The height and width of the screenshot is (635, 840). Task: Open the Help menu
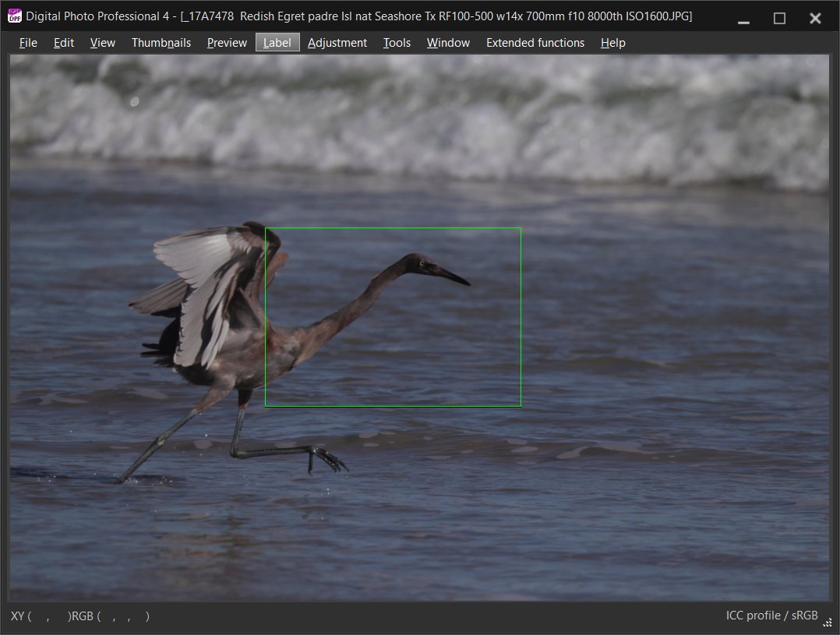[x=612, y=43]
